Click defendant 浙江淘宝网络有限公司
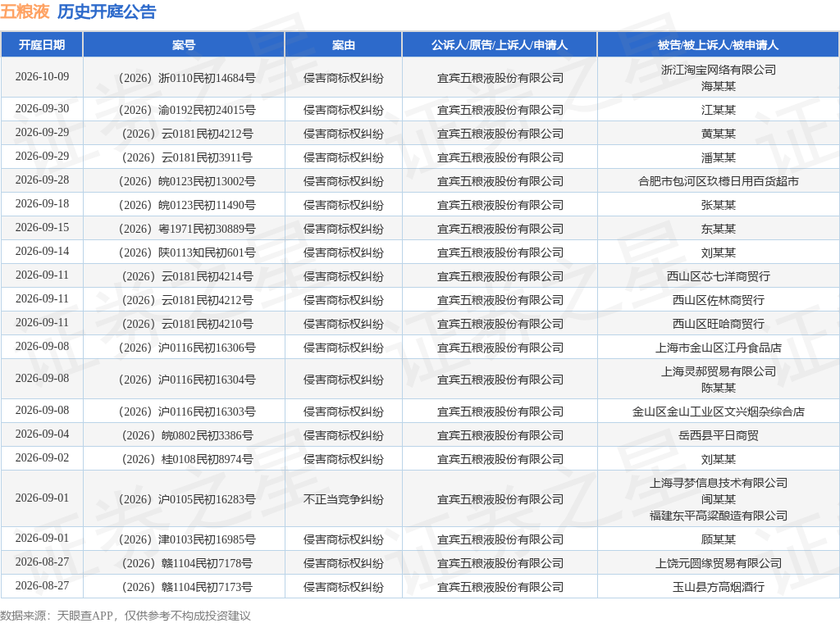 [719, 70]
